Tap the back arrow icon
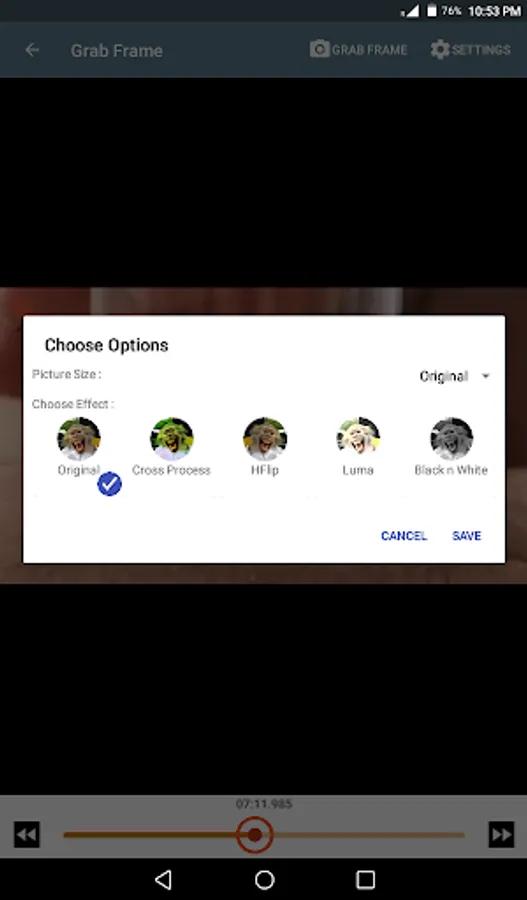 click(x=32, y=50)
